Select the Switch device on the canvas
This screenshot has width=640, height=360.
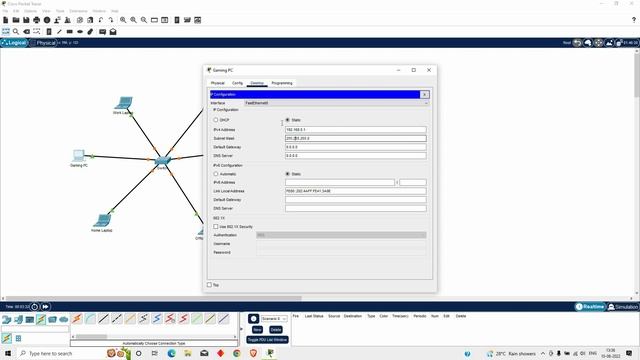162,161
